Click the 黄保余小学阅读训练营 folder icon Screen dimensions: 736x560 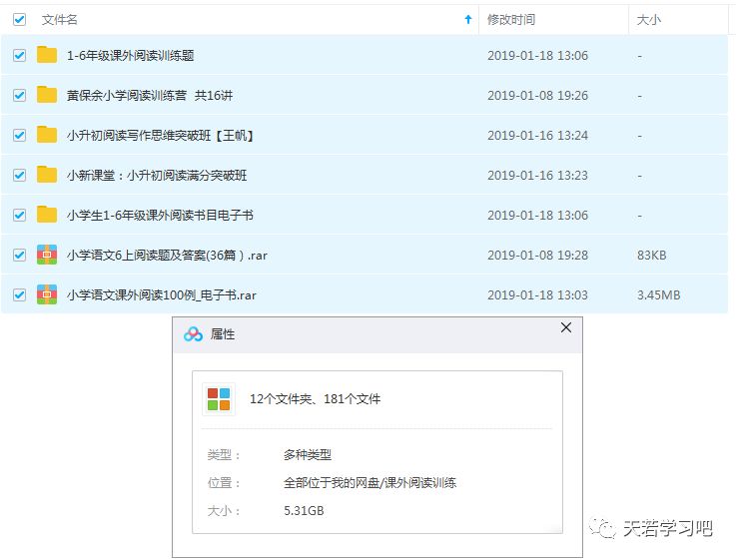(x=47, y=95)
